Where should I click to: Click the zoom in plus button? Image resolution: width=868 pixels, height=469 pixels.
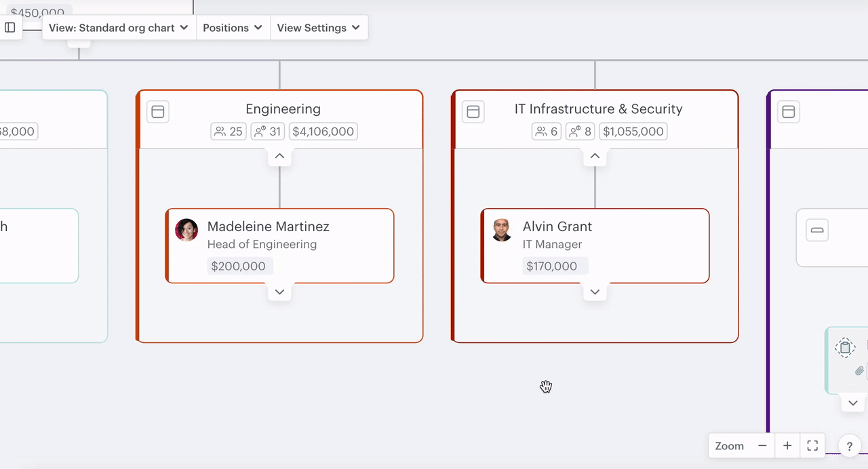[x=787, y=445]
